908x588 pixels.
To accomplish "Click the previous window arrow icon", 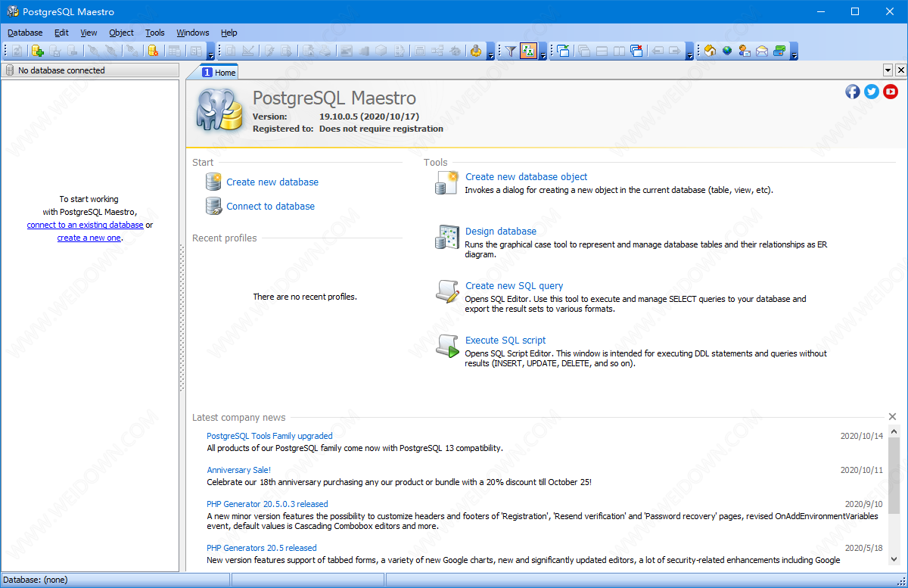I will coord(657,51).
